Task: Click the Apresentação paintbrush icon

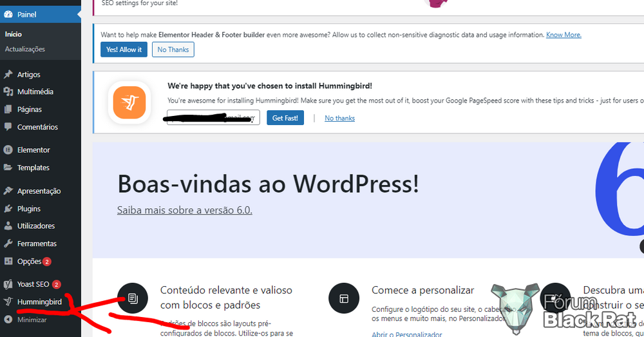Action: pos(8,191)
